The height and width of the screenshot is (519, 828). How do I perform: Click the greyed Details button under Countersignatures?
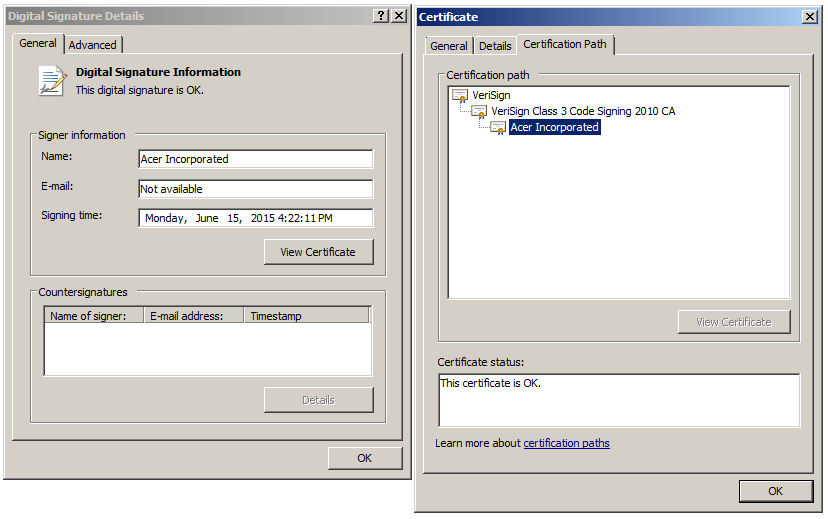pyautogui.click(x=318, y=400)
